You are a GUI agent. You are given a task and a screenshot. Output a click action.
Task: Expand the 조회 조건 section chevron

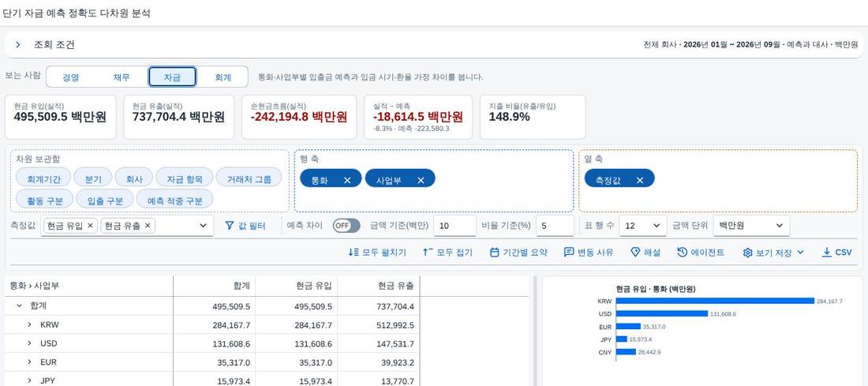pos(17,45)
